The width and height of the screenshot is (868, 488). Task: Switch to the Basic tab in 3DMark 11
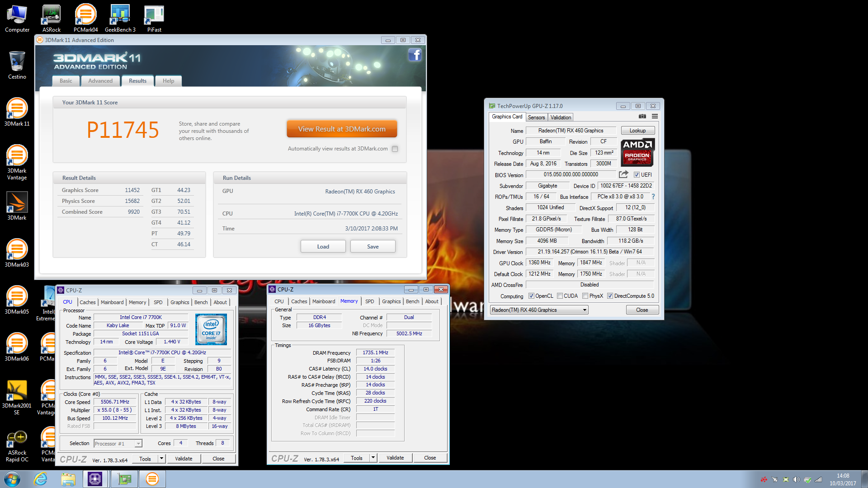point(66,81)
